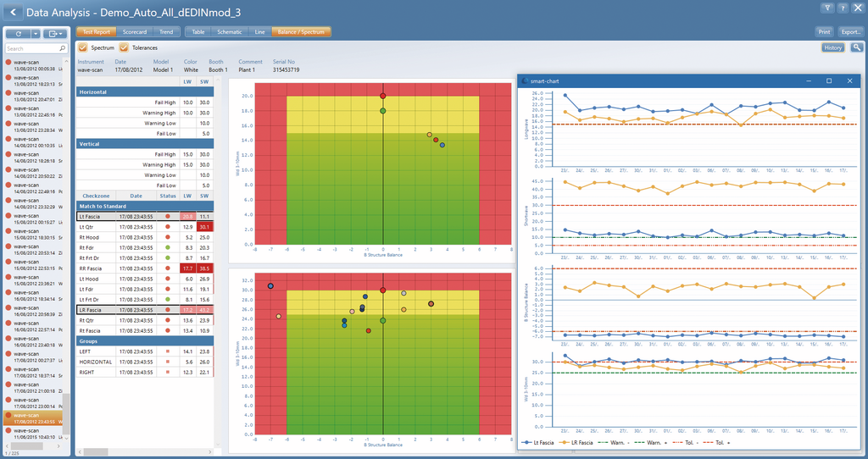Click the zoom magnifier icon next to History
This screenshot has width=868, height=459.
pos(856,47)
